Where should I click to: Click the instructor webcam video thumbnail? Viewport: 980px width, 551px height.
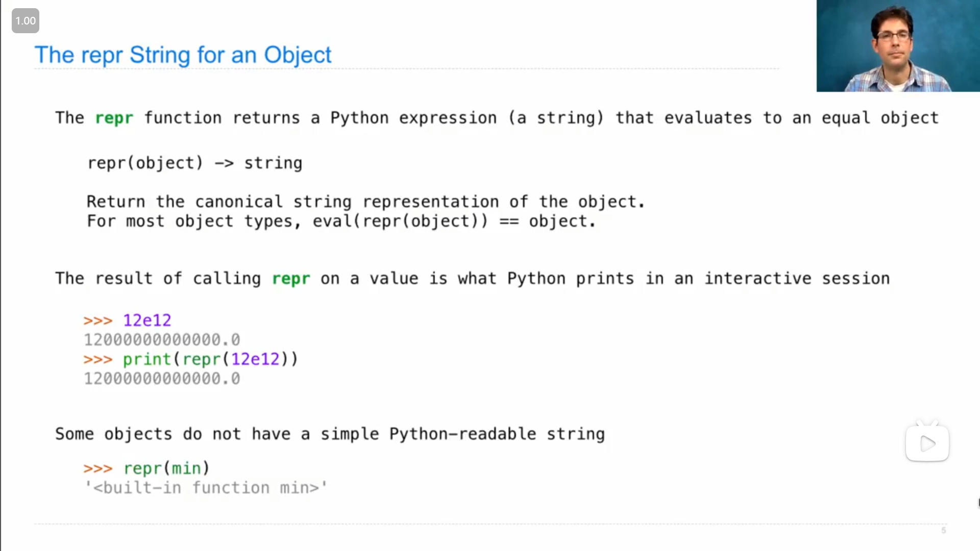pos(898,46)
